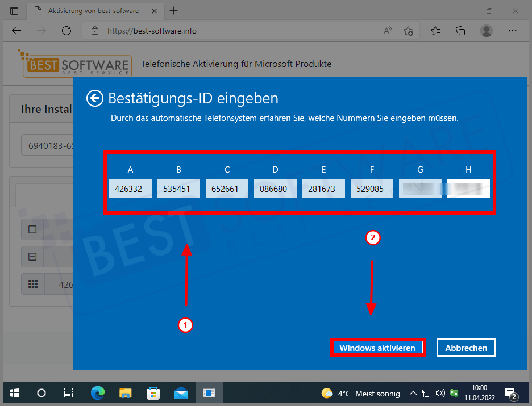The width and height of the screenshot is (532, 406).
Task: Click the padlock icon in the address bar
Action: click(95, 31)
